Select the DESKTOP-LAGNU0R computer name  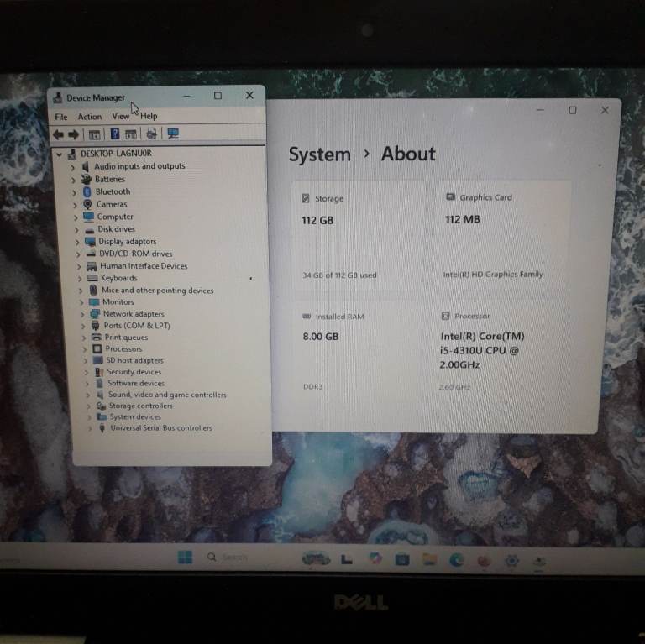pos(116,154)
